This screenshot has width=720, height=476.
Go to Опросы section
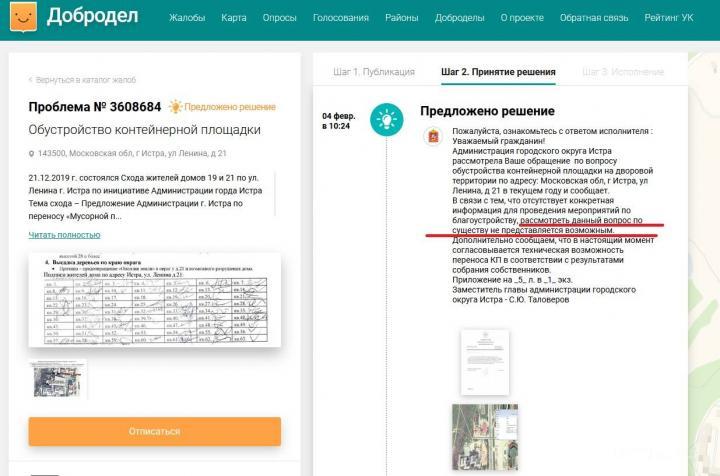click(279, 18)
